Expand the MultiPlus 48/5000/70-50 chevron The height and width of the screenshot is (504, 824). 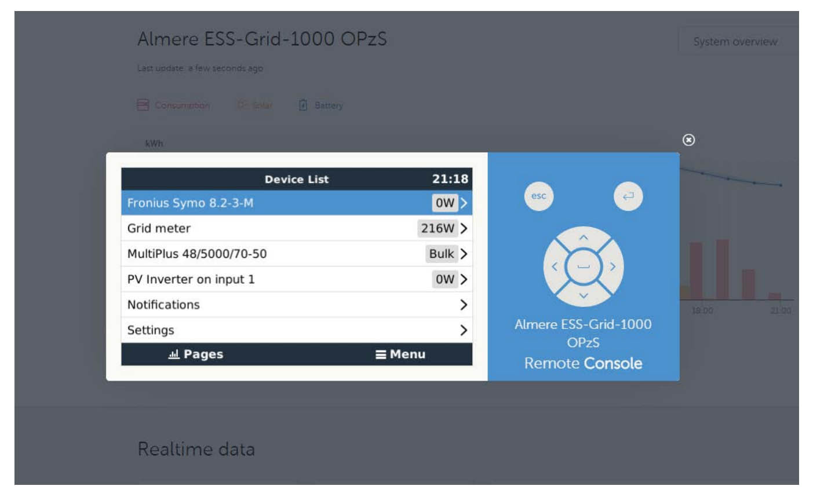(x=464, y=254)
